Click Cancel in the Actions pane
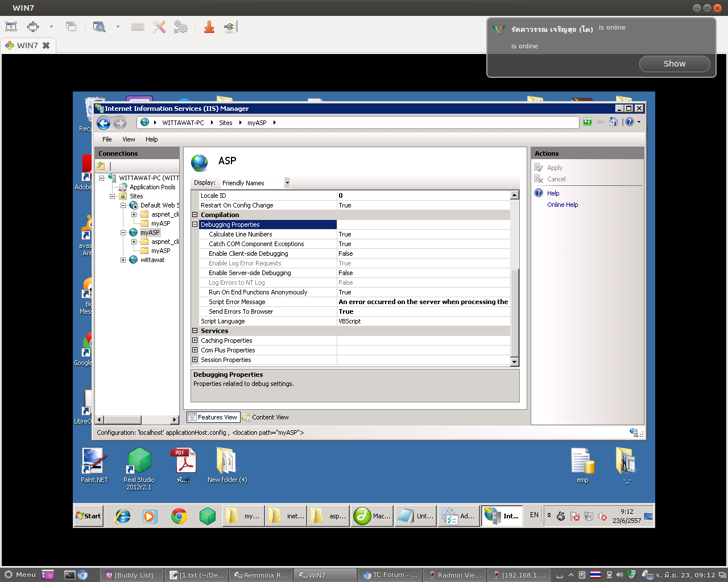The image size is (728, 582). (556, 179)
